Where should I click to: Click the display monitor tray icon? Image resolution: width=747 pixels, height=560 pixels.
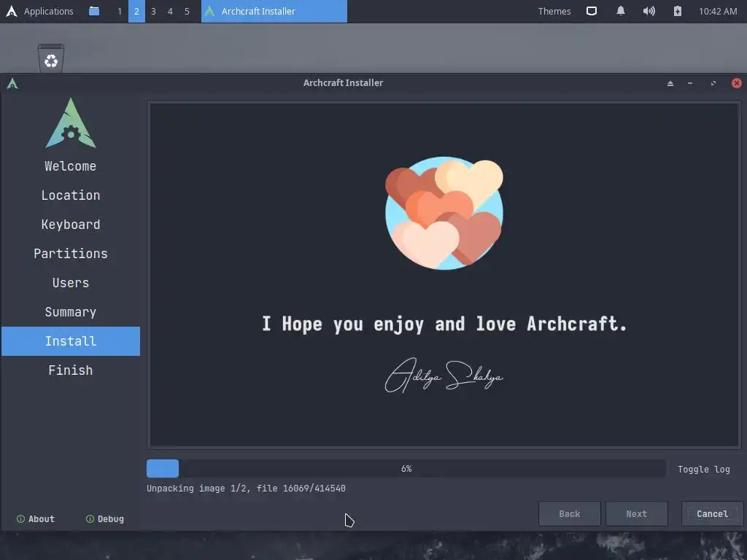pyautogui.click(x=591, y=12)
